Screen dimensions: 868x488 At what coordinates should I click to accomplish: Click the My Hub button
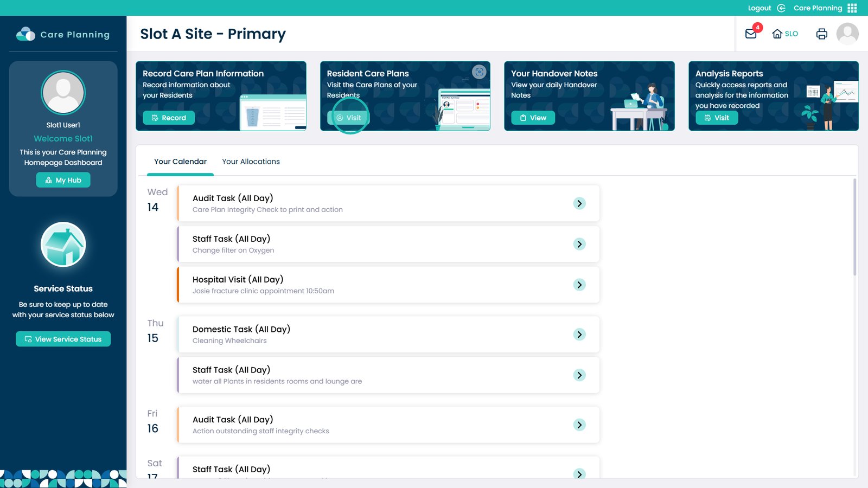pos(63,180)
